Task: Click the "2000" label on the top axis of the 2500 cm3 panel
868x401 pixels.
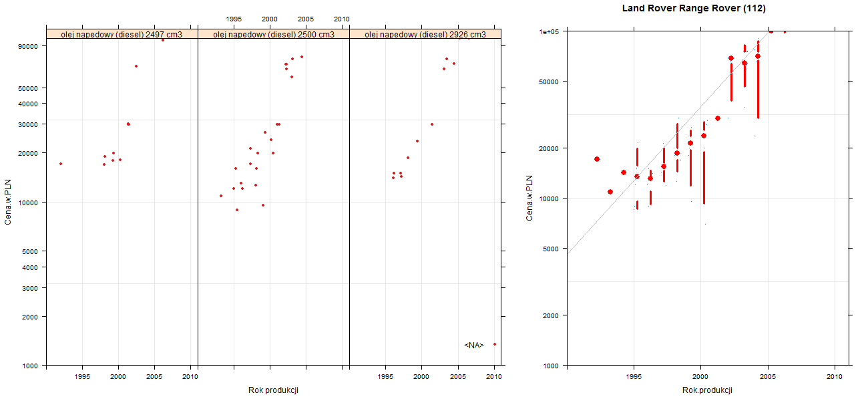Action: tap(270, 19)
